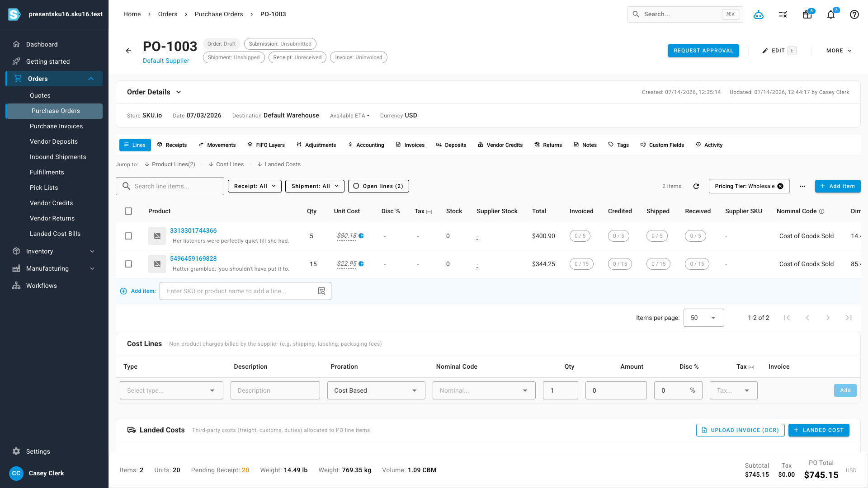
Task: Open the cost line Select type dropdown
Action: click(171, 390)
